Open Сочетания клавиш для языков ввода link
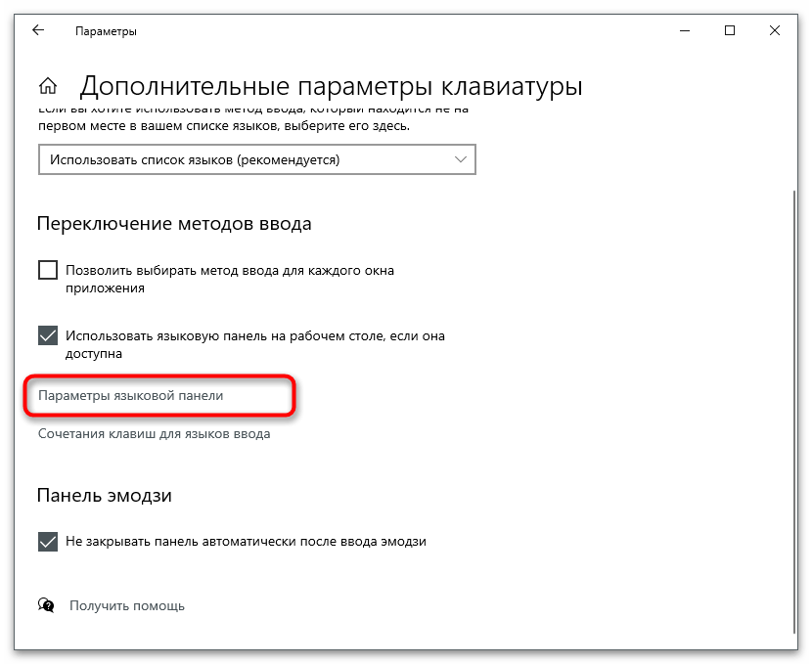 point(155,433)
